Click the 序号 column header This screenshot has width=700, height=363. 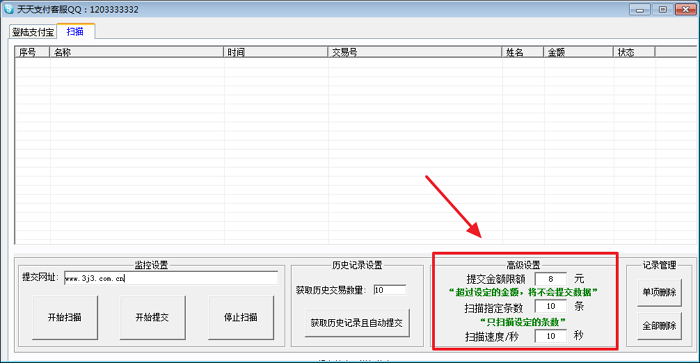point(32,52)
